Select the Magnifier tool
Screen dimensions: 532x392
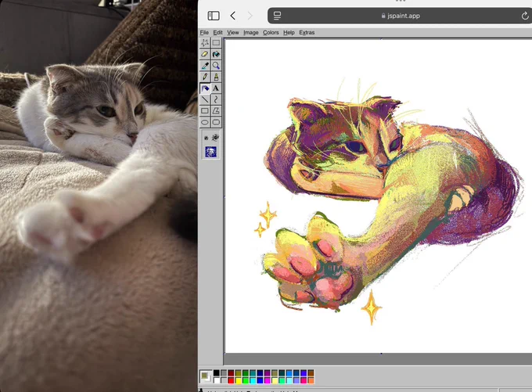pos(216,66)
